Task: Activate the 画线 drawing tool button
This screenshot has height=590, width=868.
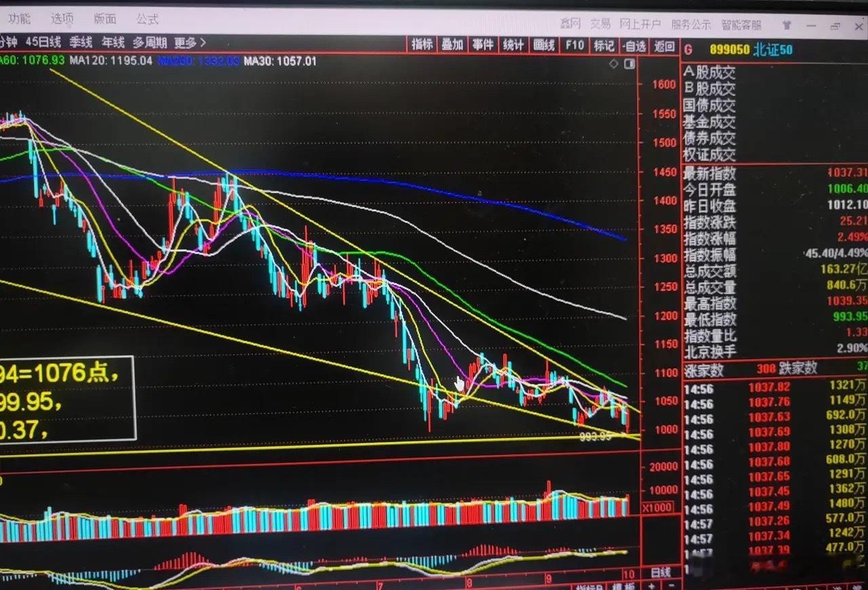Action: 544,45
